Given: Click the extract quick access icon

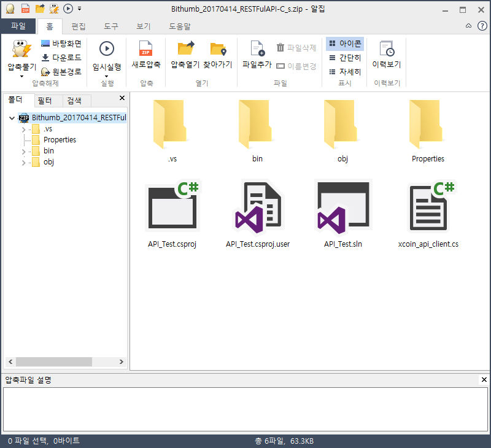Looking at the screenshot, I should [x=54, y=9].
